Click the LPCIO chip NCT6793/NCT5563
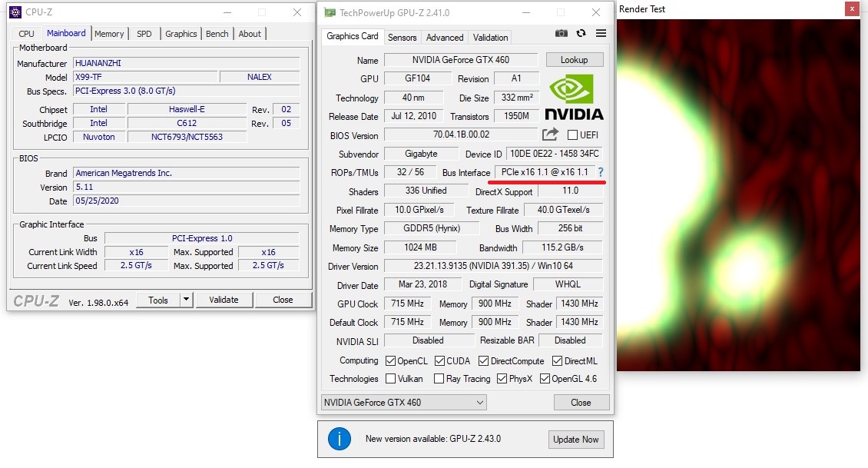The image size is (868, 468). (187, 137)
